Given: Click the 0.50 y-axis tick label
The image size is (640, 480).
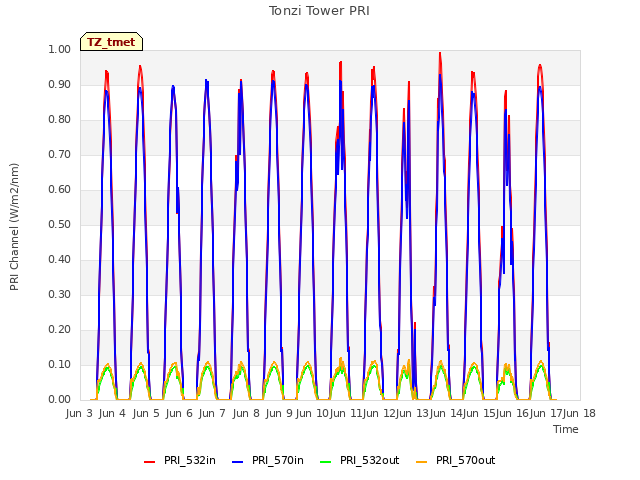Looking at the screenshot, I should pos(60,224).
